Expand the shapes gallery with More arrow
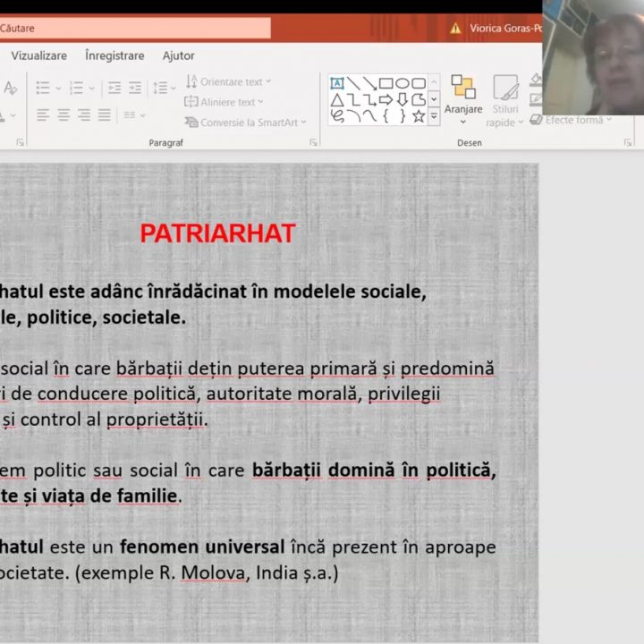 [434, 115]
